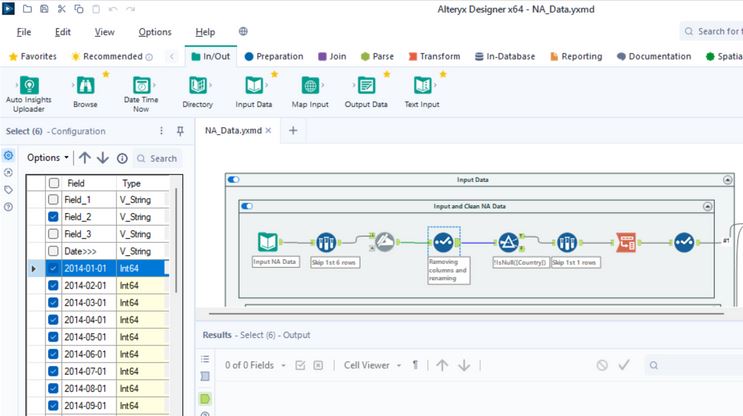Viewport: 743px width, 416px height.
Task: Move field up with up arrow in Configuration
Action: tap(85, 158)
